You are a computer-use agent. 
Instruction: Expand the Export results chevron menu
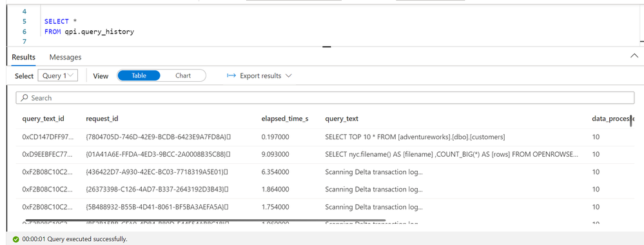click(x=288, y=76)
